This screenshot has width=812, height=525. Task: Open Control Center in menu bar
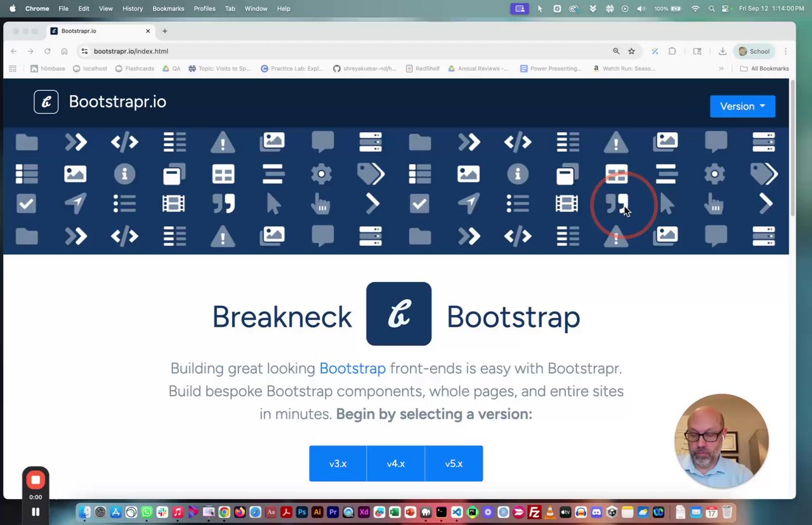726,8
